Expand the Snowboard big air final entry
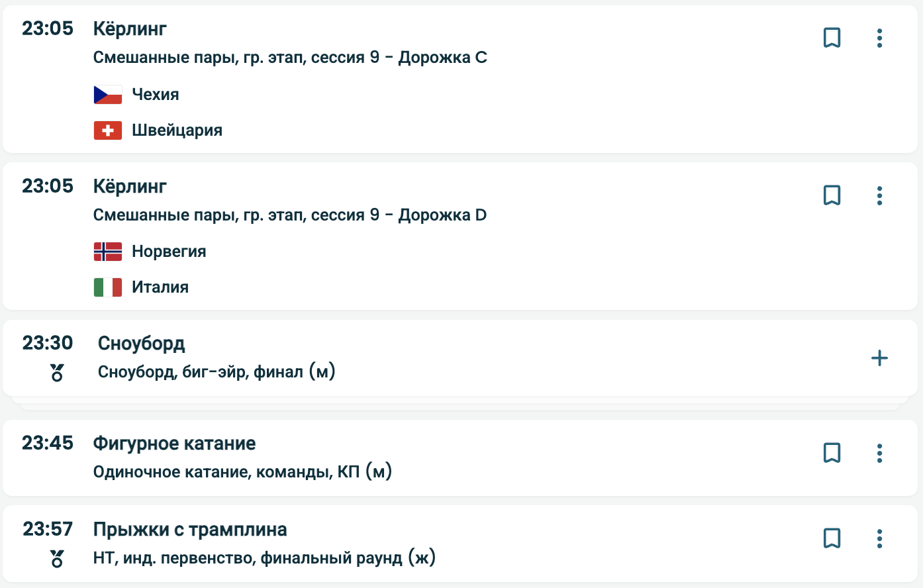 [879, 358]
